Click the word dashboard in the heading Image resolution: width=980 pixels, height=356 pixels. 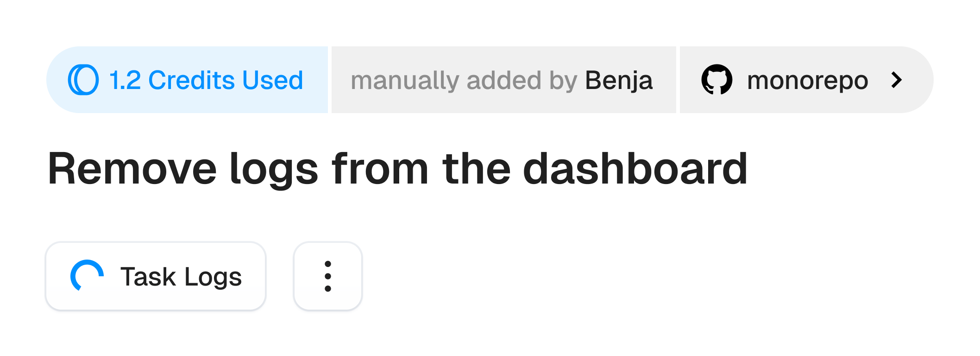click(x=635, y=169)
